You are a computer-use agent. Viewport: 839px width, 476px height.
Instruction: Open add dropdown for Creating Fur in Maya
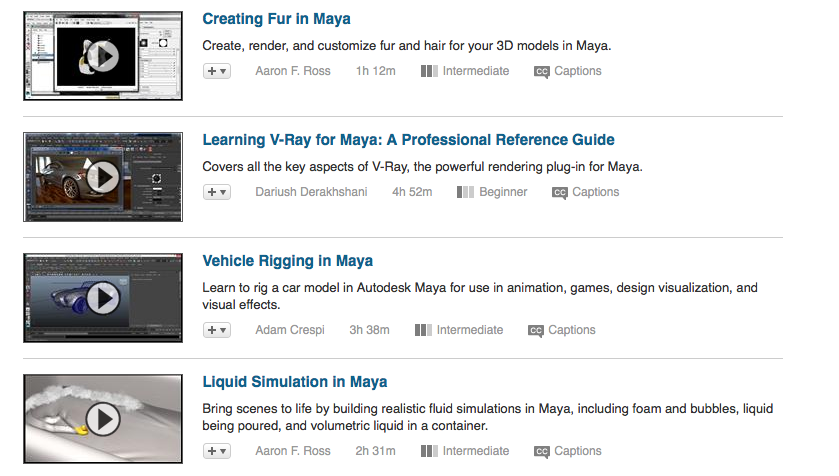[217, 72]
